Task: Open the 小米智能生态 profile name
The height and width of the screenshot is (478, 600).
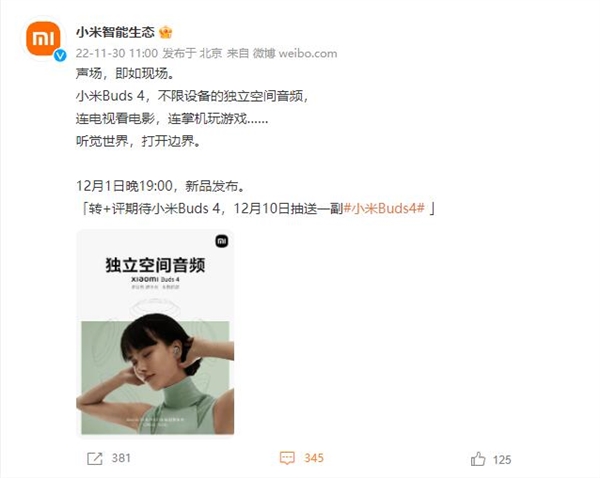Action: (x=115, y=32)
